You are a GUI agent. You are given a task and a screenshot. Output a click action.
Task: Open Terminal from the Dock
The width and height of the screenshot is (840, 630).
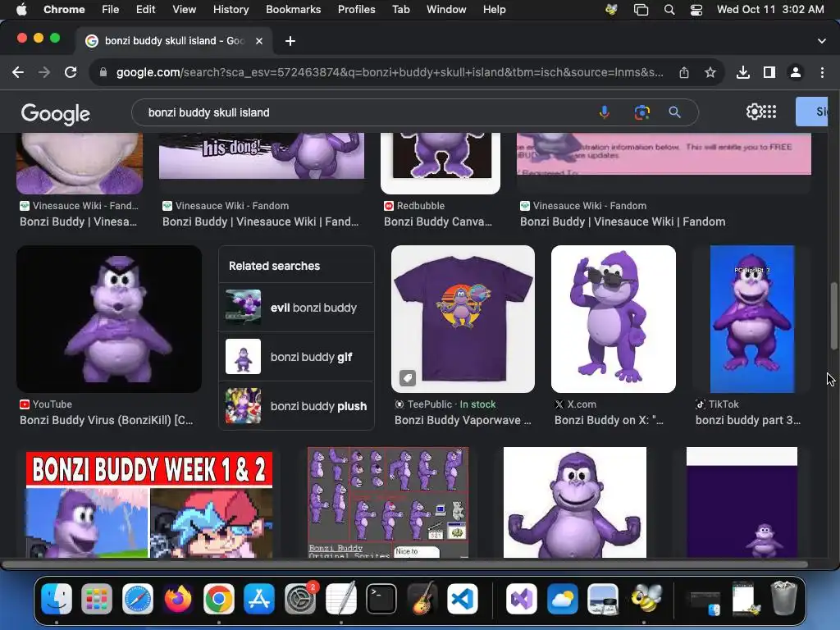click(x=381, y=598)
